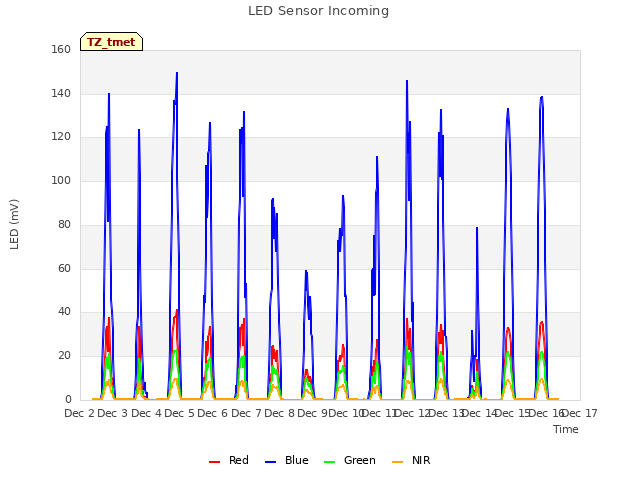
Task: Click the 20 y-axis tick label
Action: pyautogui.click(x=64, y=356)
